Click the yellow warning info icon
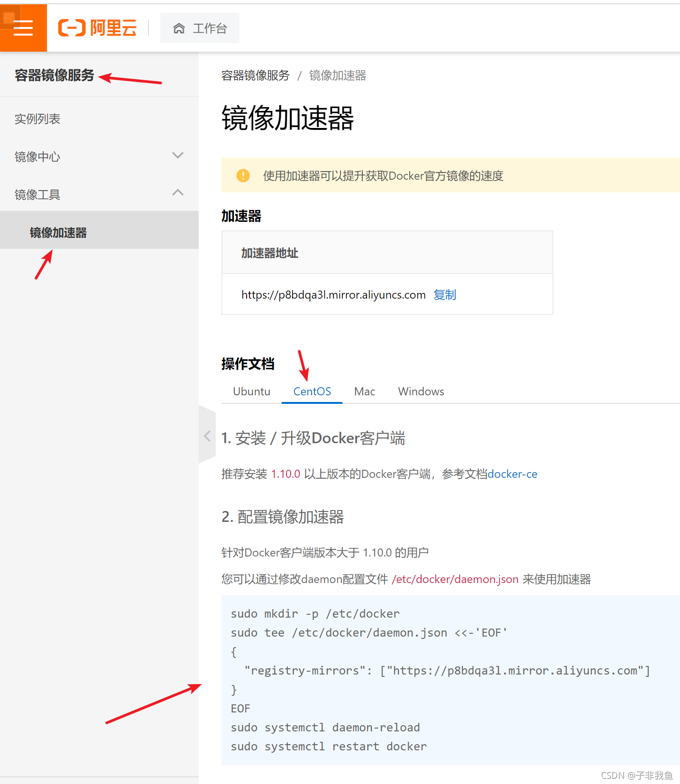 243,175
